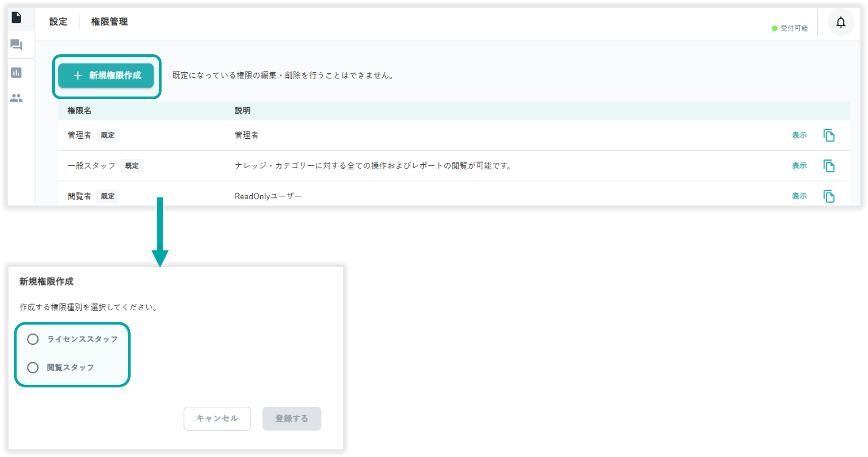Click the 権限管理 header tab
Screen dimensions: 868x457
tap(110, 22)
